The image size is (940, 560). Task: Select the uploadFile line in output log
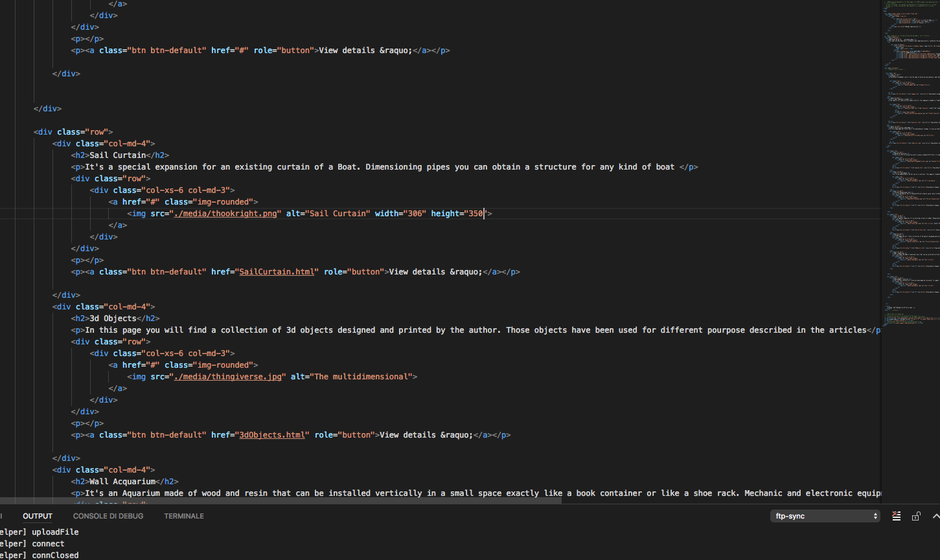[55, 532]
